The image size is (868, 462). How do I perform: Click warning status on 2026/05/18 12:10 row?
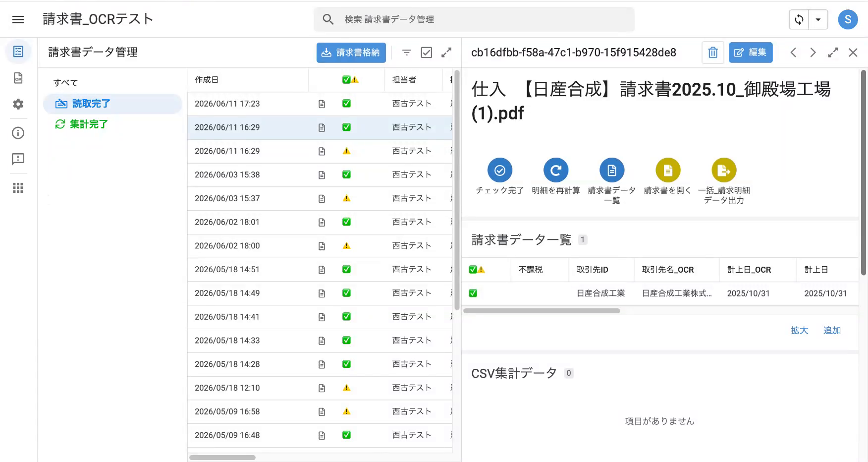click(x=346, y=388)
